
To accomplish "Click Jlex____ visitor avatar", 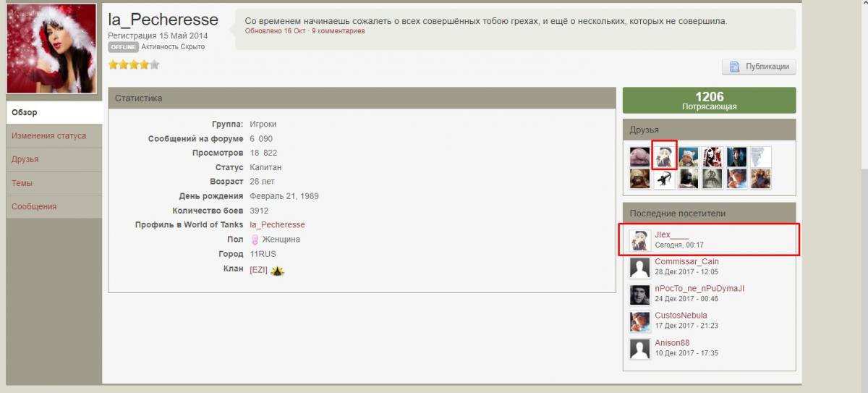I will pyautogui.click(x=640, y=240).
